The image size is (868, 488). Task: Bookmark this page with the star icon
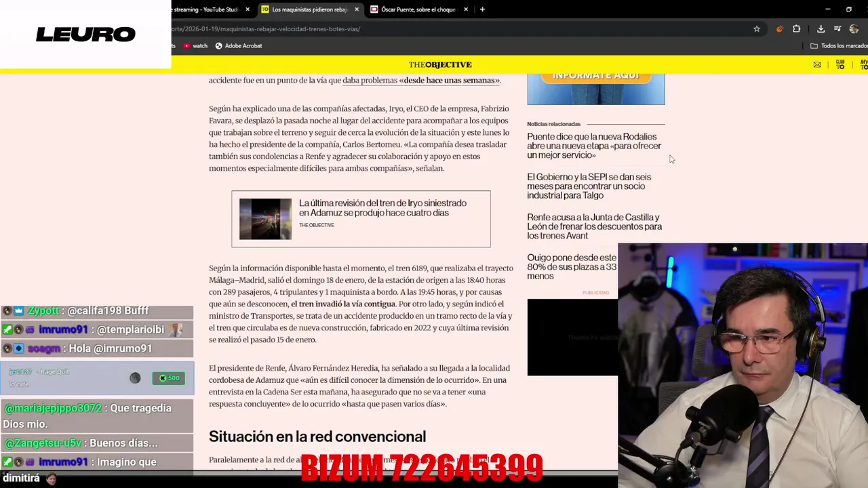pos(757,29)
